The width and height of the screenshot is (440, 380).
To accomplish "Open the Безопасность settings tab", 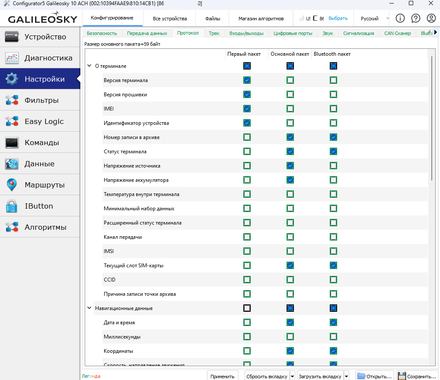I will (x=102, y=33).
